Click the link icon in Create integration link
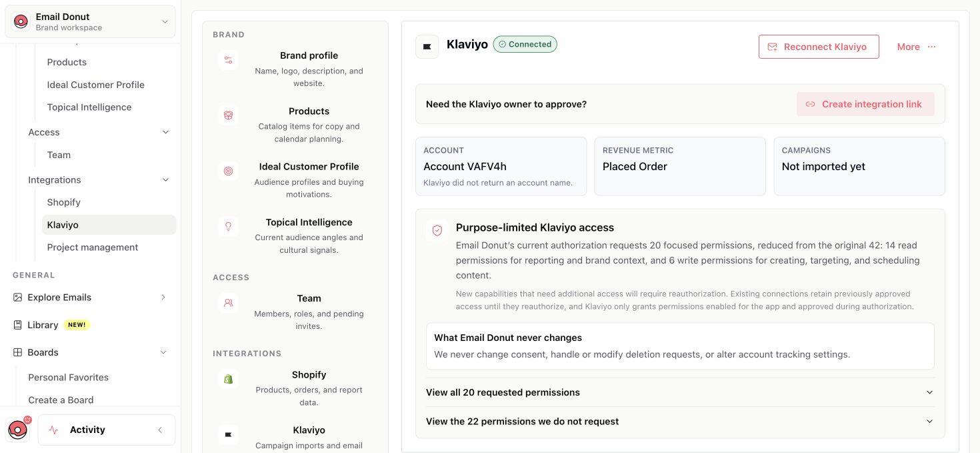Screen dimensions: 980x453 [811, 104]
